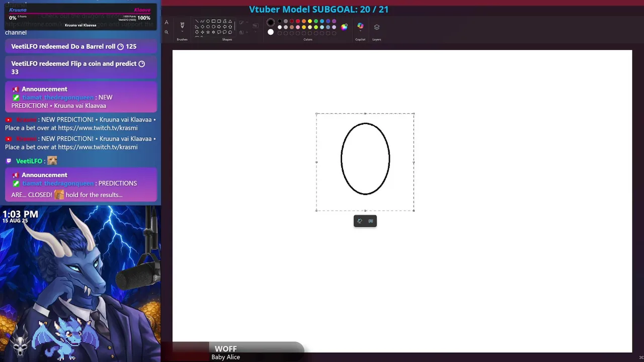Viewport: 644px width, 362px height.
Task: Click the Shapes gallery scrollbar
Action: click(234, 26)
